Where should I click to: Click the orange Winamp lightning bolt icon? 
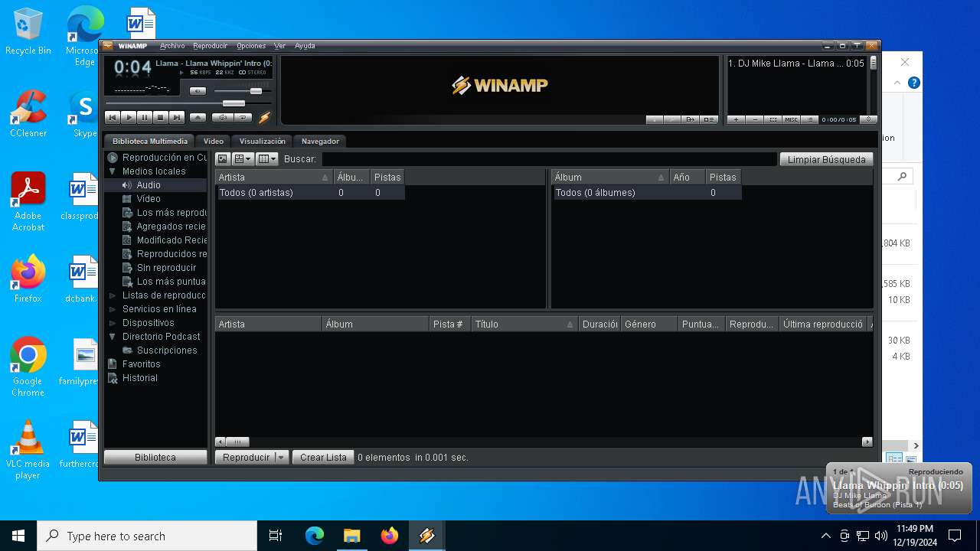tap(265, 117)
